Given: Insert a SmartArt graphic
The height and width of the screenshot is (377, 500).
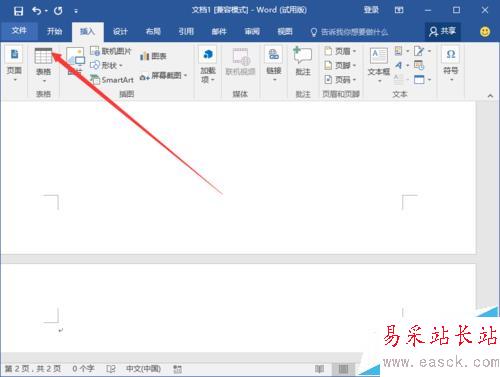Looking at the screenshot, I should coord(112,80).
